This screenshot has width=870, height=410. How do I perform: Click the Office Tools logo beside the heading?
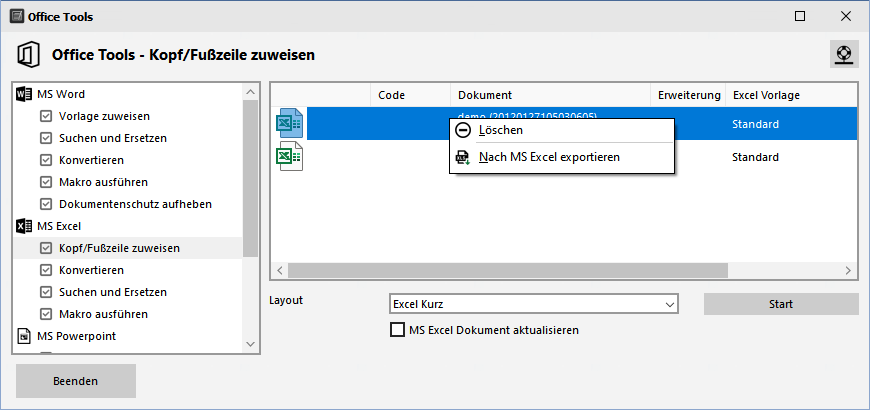click(x=27, y=55)
